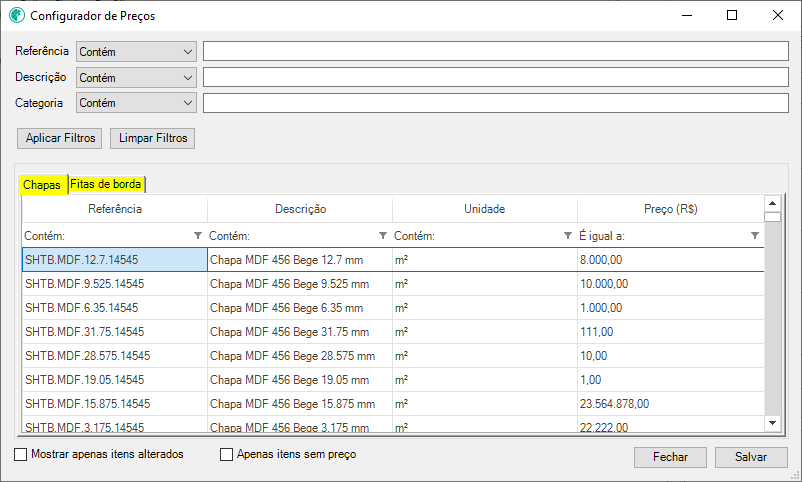Click the Configurador de Preços app icon
802x482 pixels.
(x=16, y=15)
